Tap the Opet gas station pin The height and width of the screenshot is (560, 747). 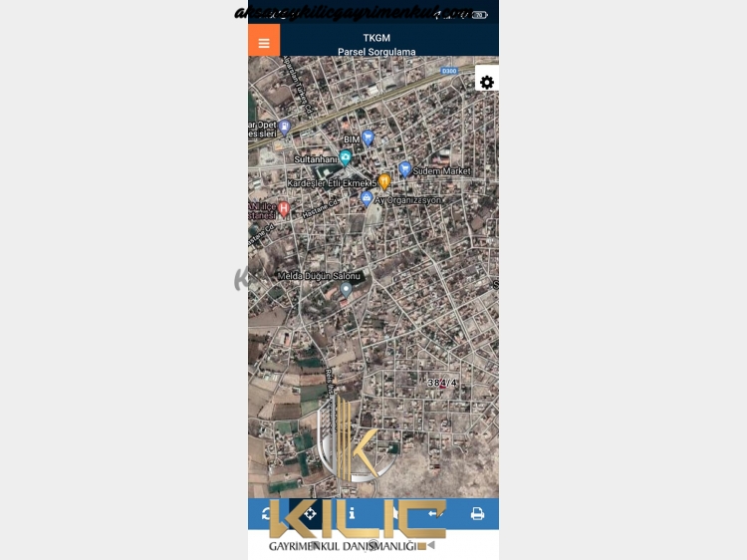click(285, 128)
